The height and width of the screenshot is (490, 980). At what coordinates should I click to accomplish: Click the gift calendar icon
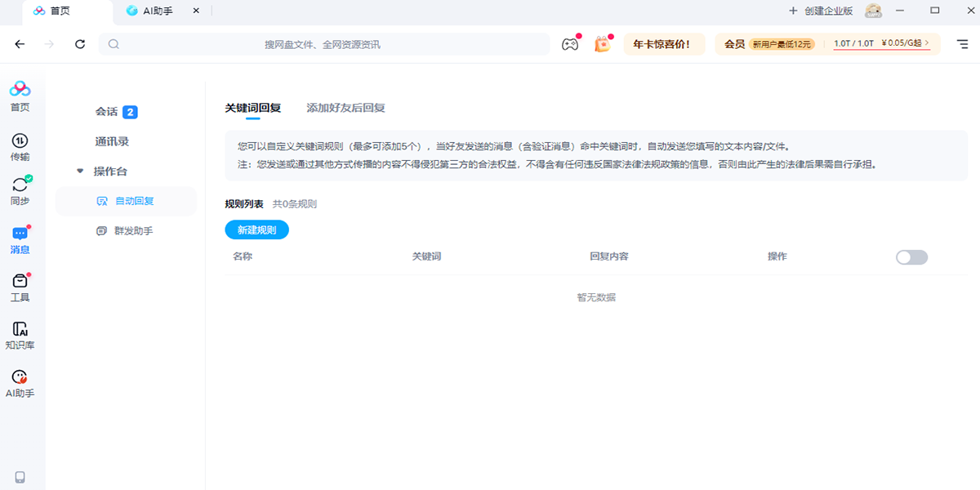point(602,44)
